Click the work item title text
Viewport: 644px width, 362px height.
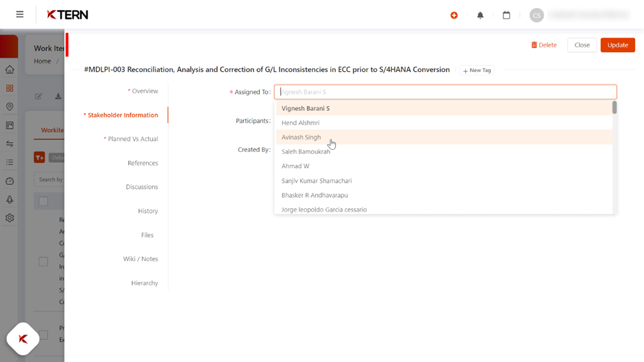coord(267,70)
